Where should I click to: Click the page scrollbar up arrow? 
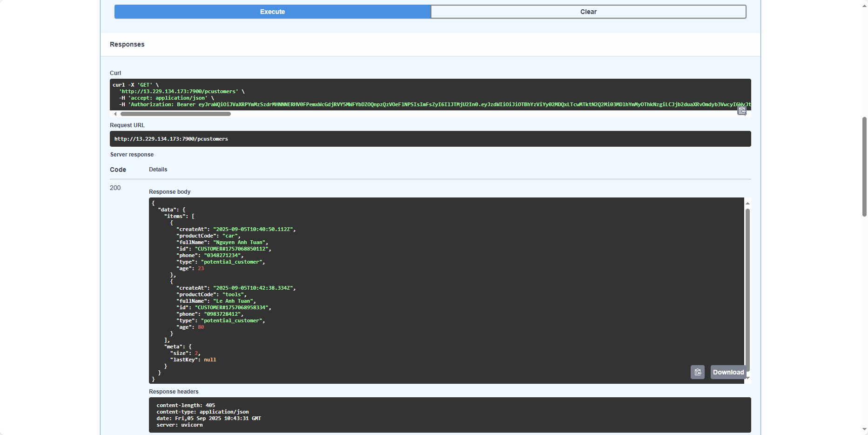[x=864, y=4]
